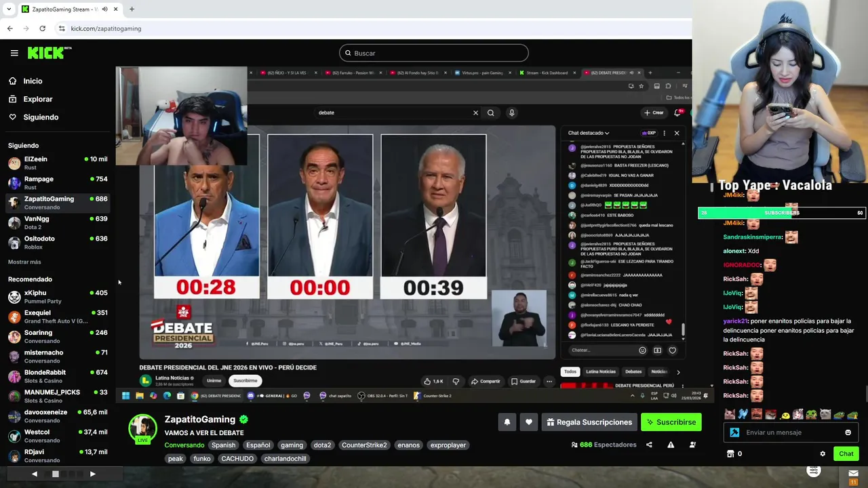Open ZapatitoGaming live avatar
The width and height of the screenshot is (868, 488).
coord(142,428)
